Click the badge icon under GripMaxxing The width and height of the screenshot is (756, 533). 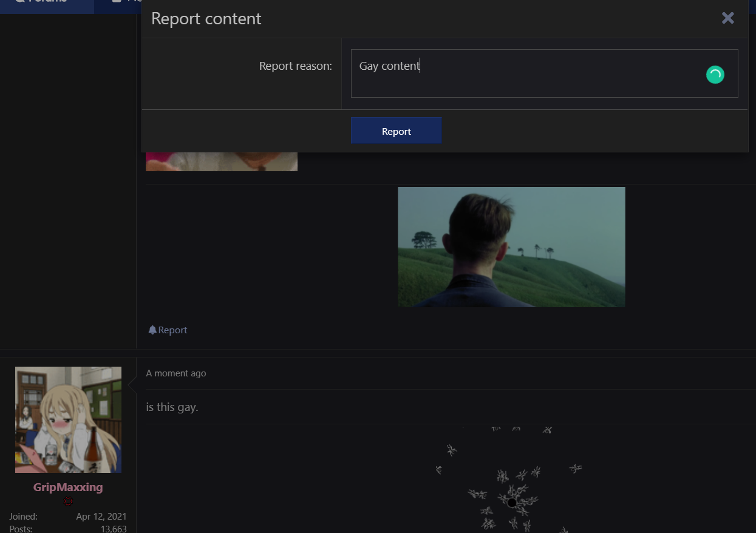(68, 501)
